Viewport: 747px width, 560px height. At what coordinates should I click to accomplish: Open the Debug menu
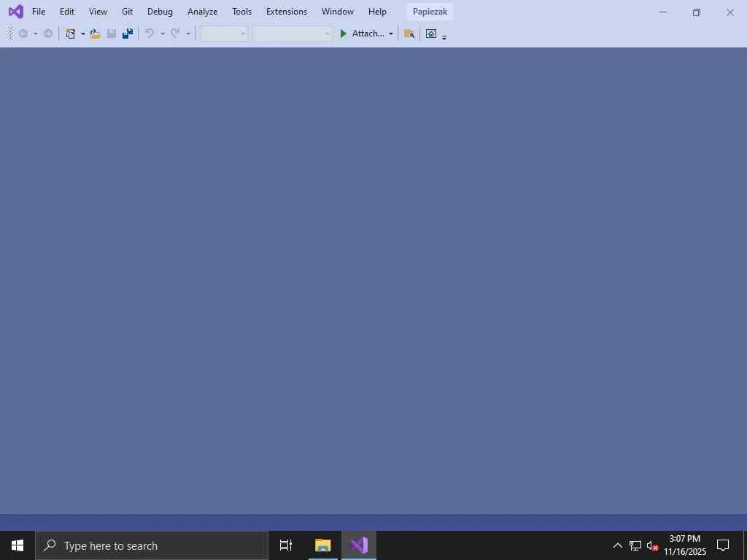pos(160,12)
